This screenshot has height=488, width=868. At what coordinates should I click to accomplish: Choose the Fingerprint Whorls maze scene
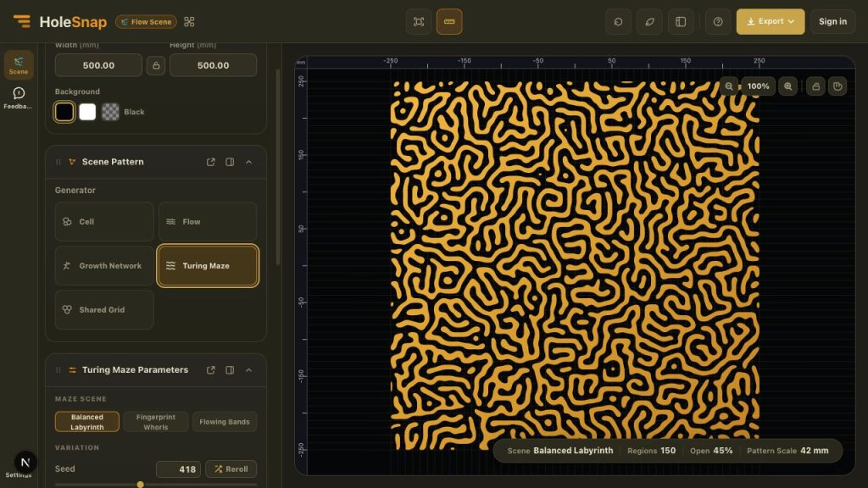(x=156, y=422)
